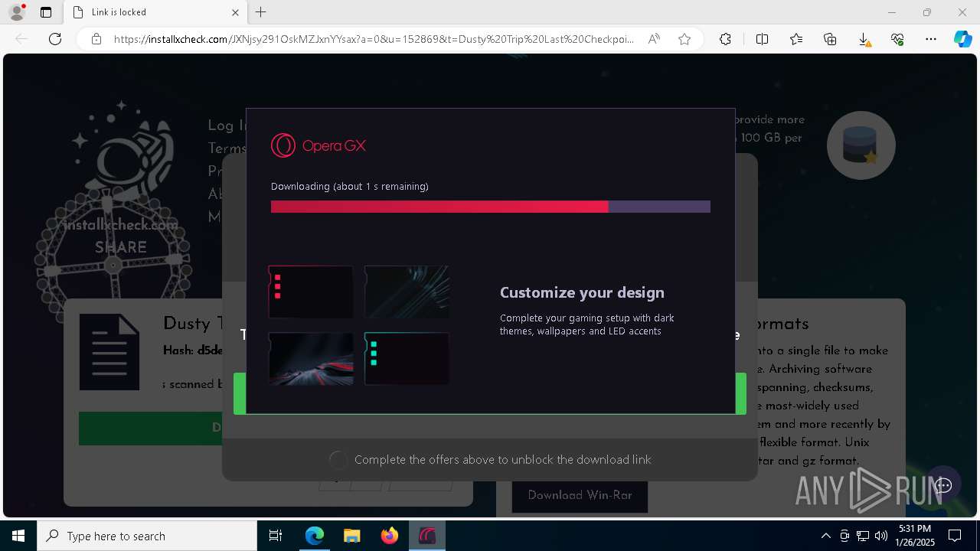Close the 'Link is locked' tab
The height and width of the screenshot is (551, 980).
(235, 12)
